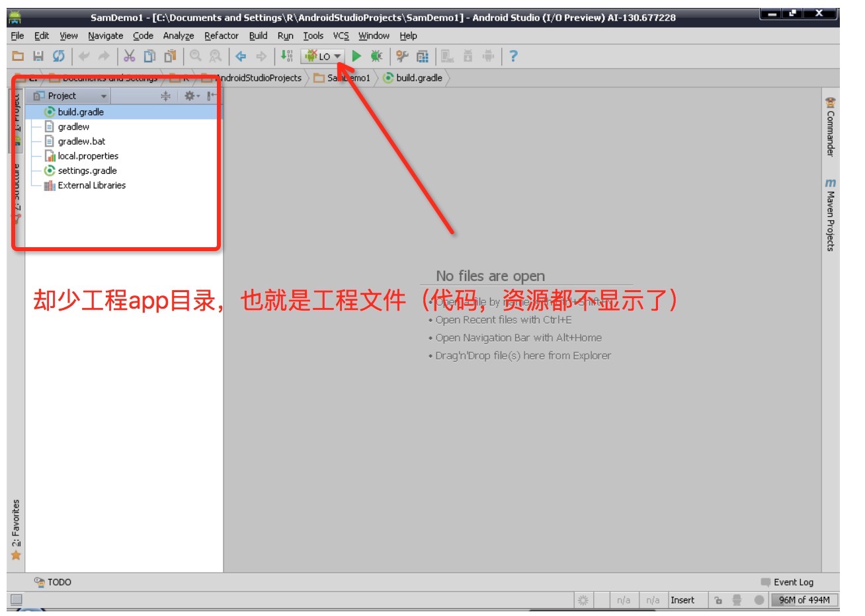Screen dimensions: 865x616
Task: Open the Build menu
Action: [x=259, y=36]
